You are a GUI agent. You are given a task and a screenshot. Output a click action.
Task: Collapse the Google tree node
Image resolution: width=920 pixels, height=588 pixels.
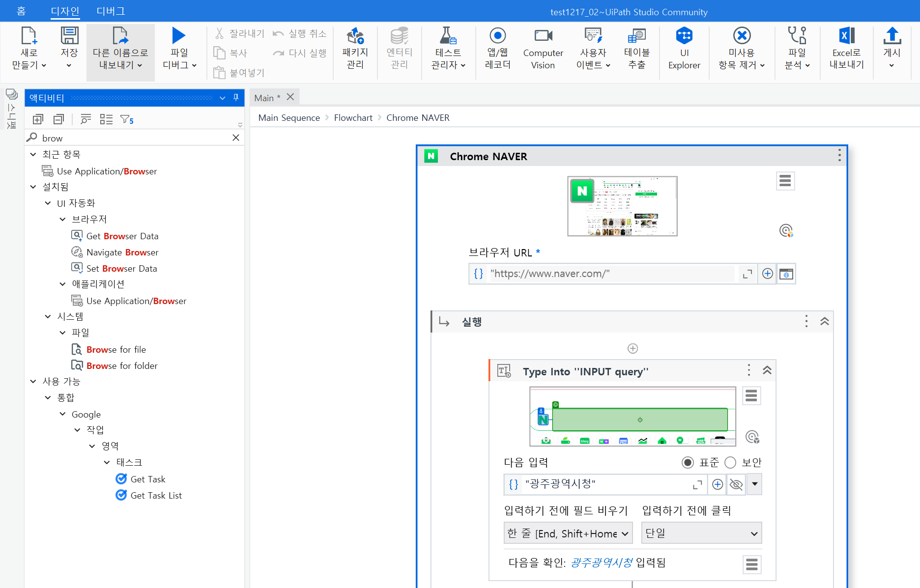[62, 414]
